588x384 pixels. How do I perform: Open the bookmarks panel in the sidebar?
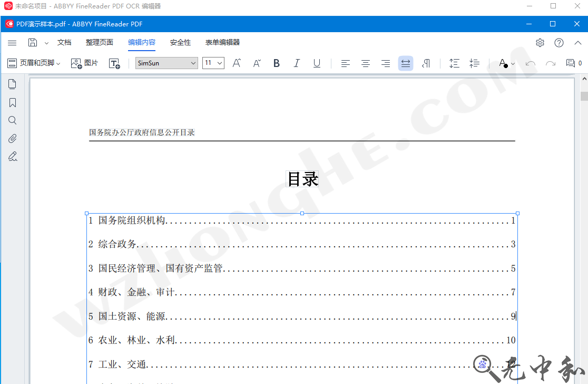point(12,102)
